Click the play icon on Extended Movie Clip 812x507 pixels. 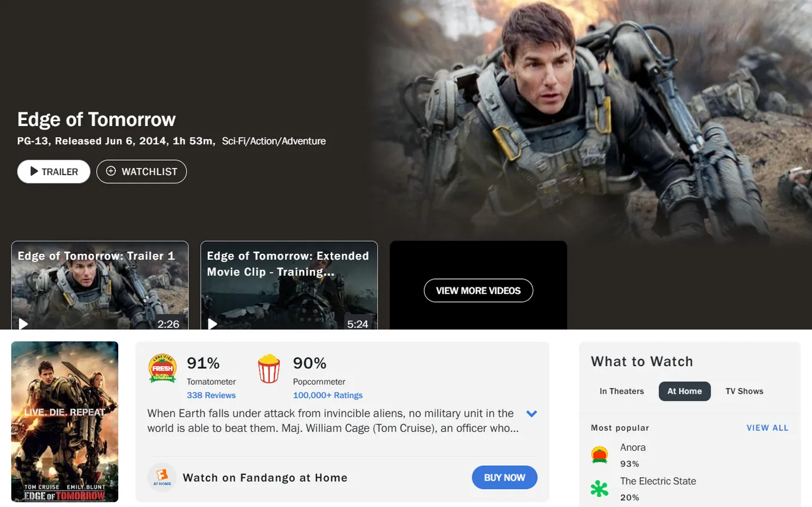click(x=213, y=324)
